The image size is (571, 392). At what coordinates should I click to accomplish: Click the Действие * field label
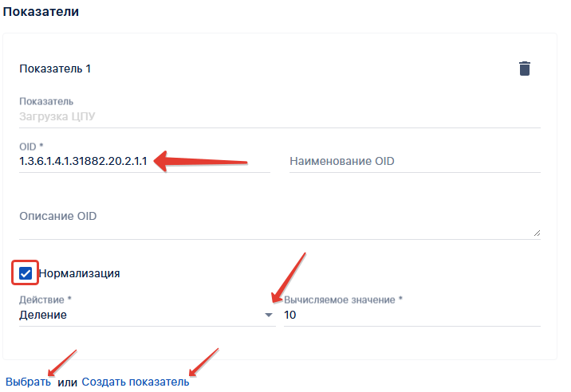45,300
